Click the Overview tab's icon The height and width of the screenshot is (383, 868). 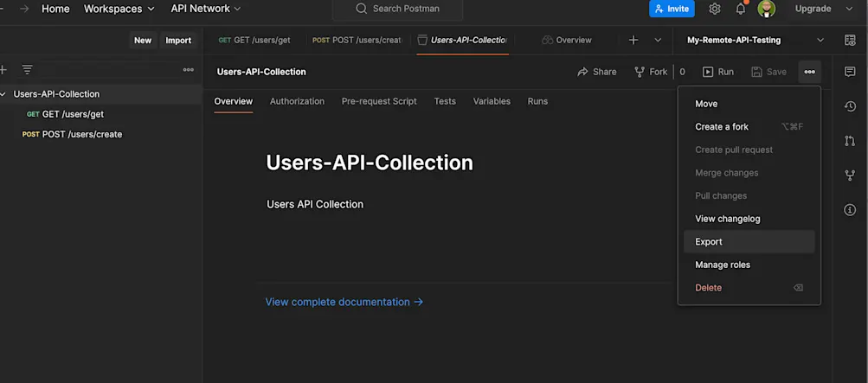548,40
